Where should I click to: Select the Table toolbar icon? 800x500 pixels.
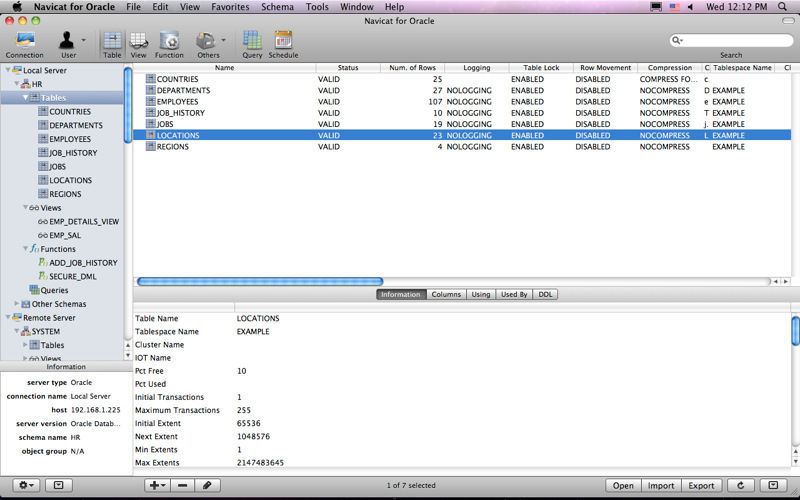112,41
